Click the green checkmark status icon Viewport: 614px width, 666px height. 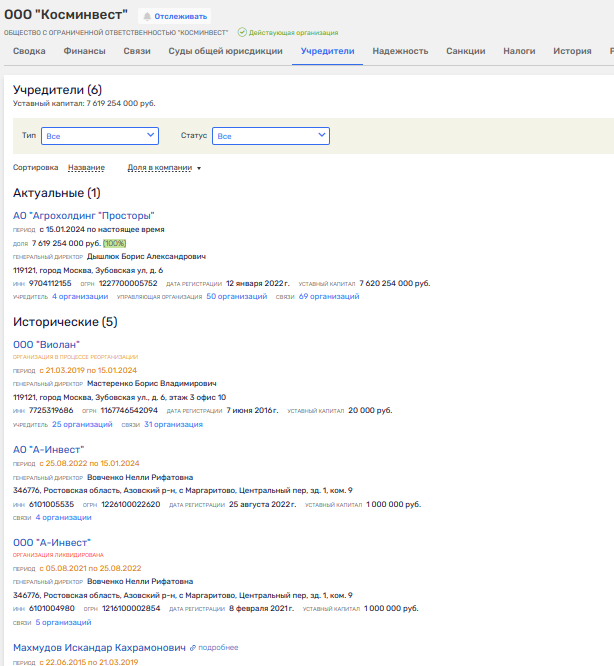[x=242, y=32]
